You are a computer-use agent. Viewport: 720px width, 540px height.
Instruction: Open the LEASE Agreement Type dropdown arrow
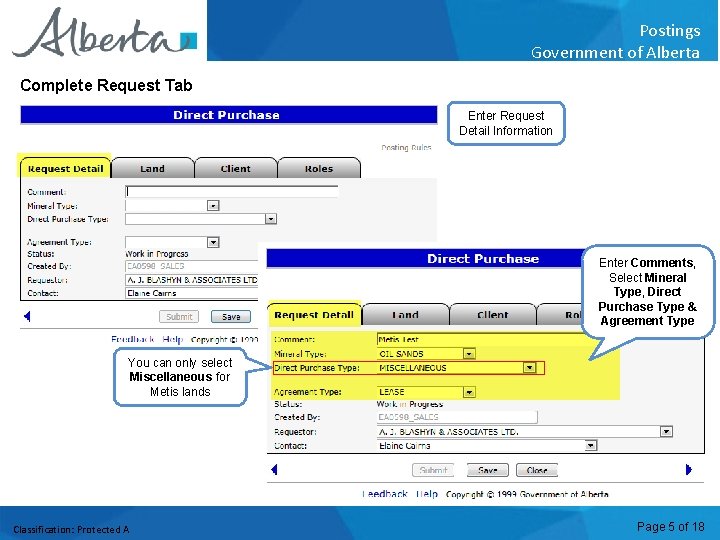[469, 392]
